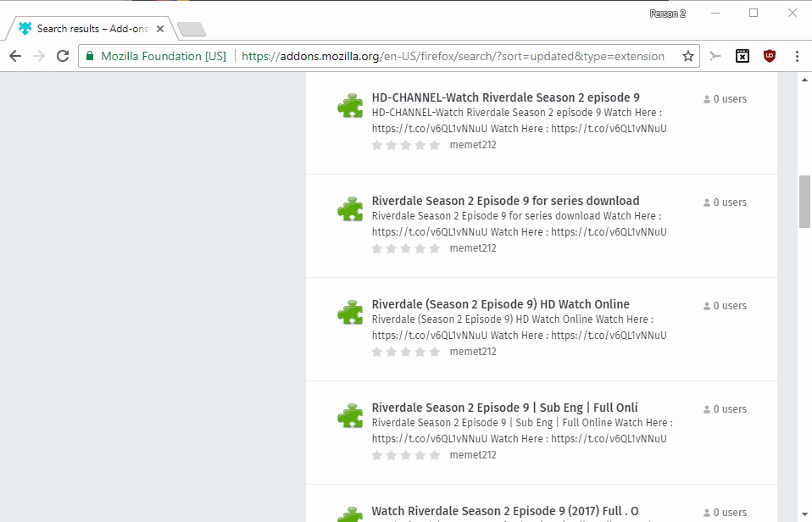Click author memet212 under HD-CHANNEL-Watch result
812x522 pixels.
[473, 145]
